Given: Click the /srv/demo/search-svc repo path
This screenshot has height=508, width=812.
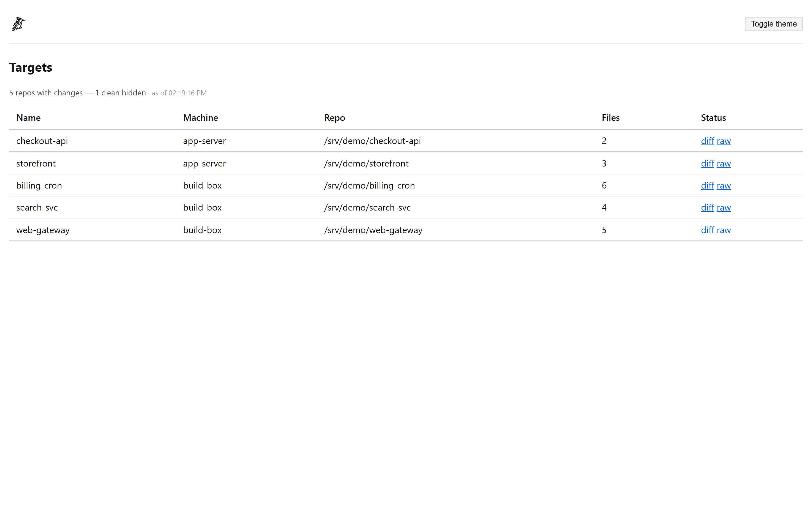Looking at the screenshot, I should click(367, 207).
